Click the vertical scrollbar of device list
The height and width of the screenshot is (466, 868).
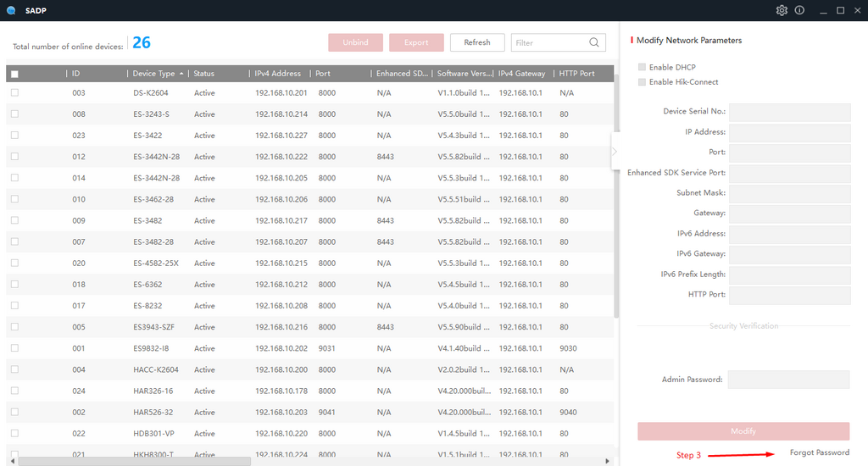point(616,212)
